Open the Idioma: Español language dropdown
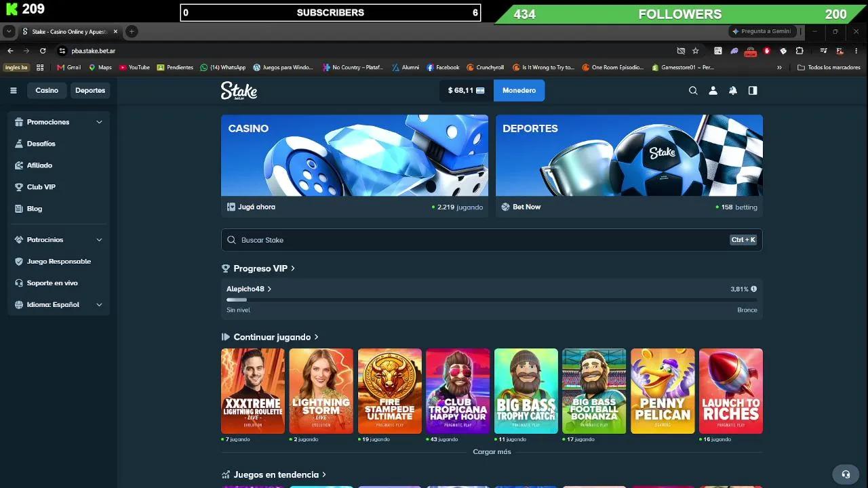The width and height of the screenshot is (868, 488). click(58, 305)
